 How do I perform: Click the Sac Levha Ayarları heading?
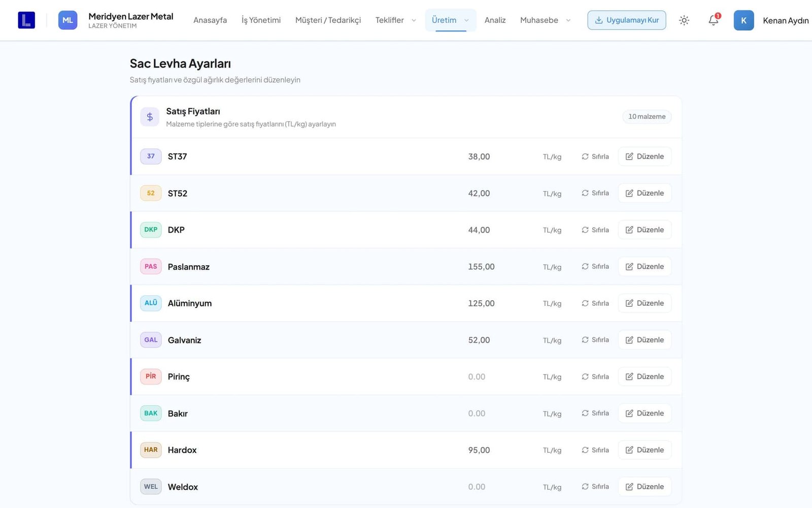(180, 63)
